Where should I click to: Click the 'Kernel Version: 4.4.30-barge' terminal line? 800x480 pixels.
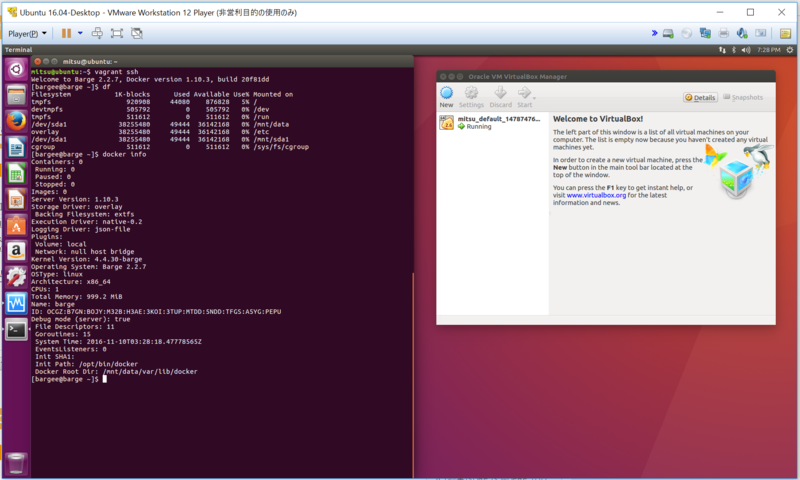[87, 259]
